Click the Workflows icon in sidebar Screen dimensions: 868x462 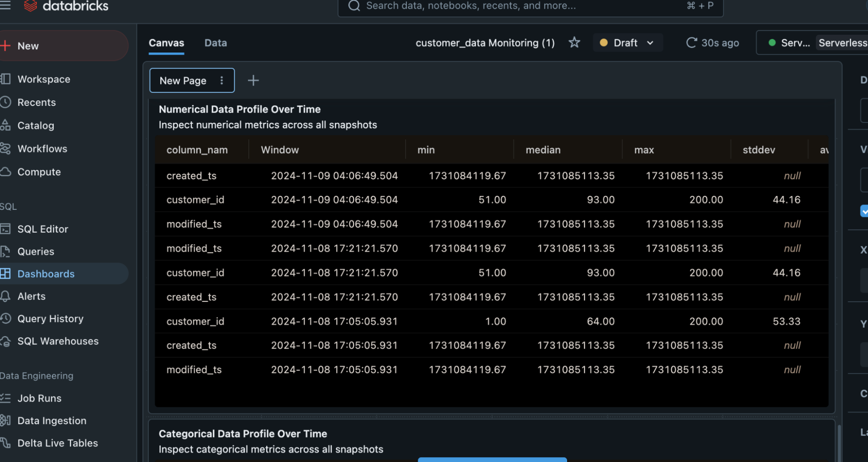pyautogui.click(x=5, y=148)
